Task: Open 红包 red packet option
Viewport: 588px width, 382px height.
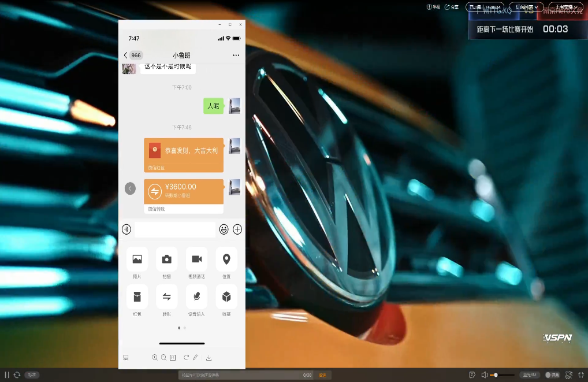Action: [x=137, y=301]
